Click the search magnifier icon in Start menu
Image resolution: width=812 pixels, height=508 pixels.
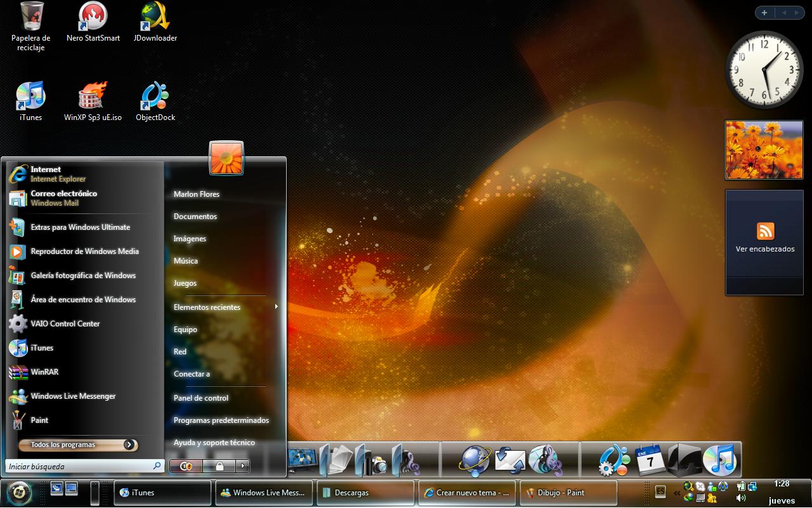pos(157,466)
